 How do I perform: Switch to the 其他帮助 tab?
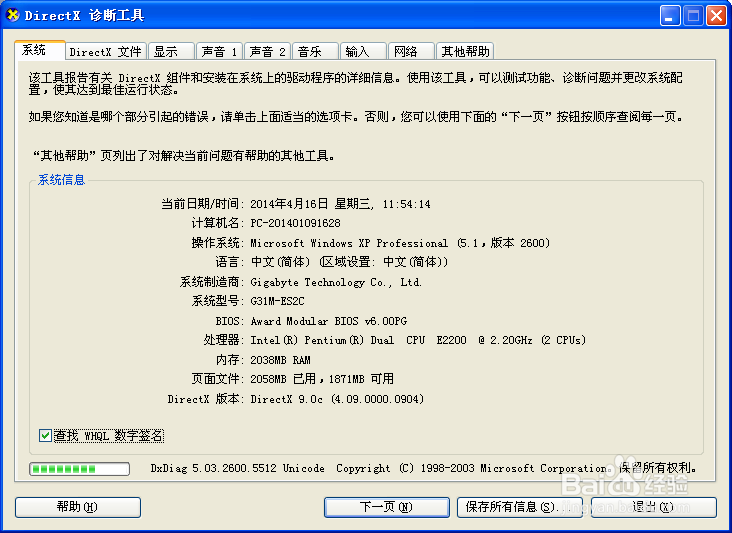(465, 51)
